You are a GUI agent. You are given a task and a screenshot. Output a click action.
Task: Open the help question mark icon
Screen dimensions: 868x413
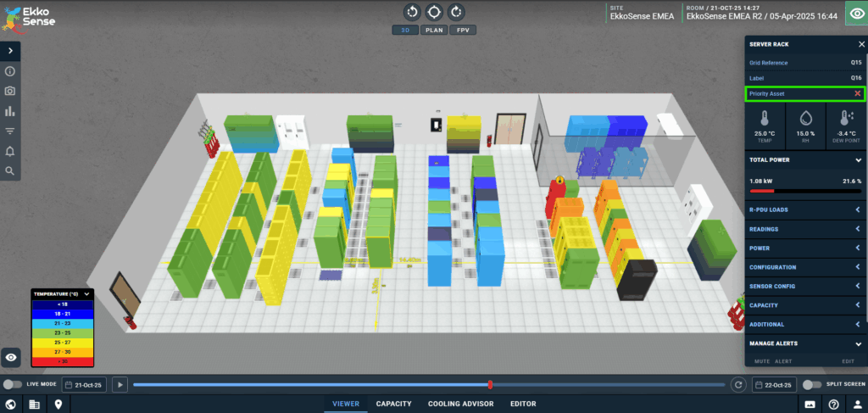click(x=833, y=405)
